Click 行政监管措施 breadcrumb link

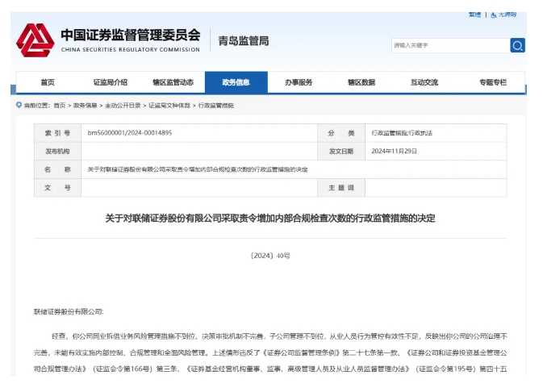(x=216, y=106)
